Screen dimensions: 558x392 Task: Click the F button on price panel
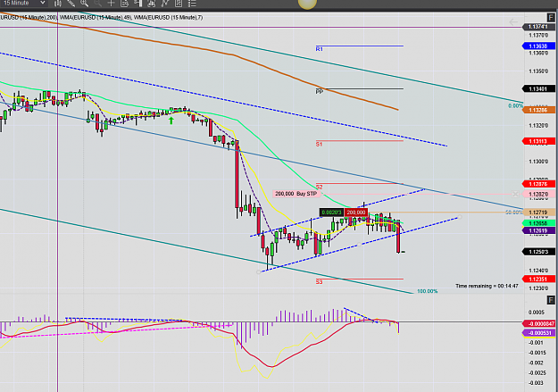coord(551,18)
